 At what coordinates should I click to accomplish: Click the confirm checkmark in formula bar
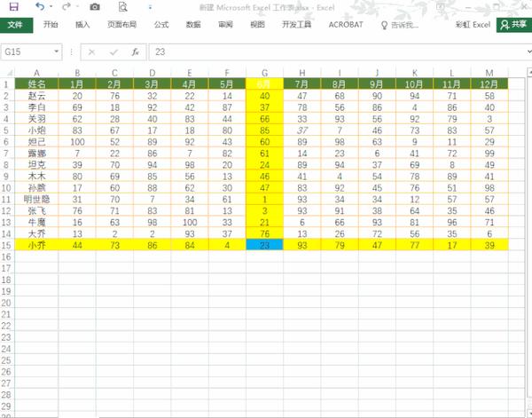(x=113, y=52)
